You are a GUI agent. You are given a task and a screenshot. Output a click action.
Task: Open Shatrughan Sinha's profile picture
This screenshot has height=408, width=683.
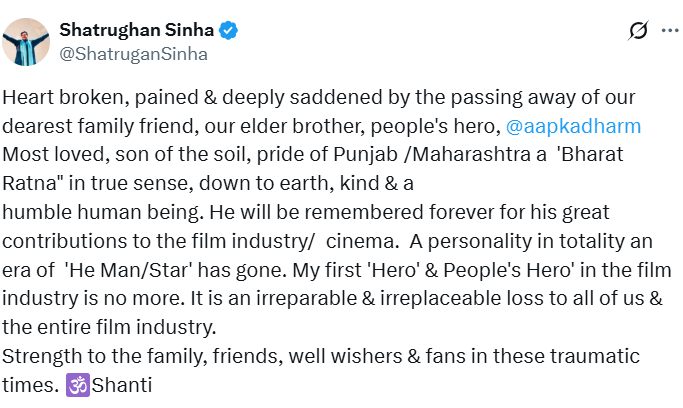(x=27, y=41)
